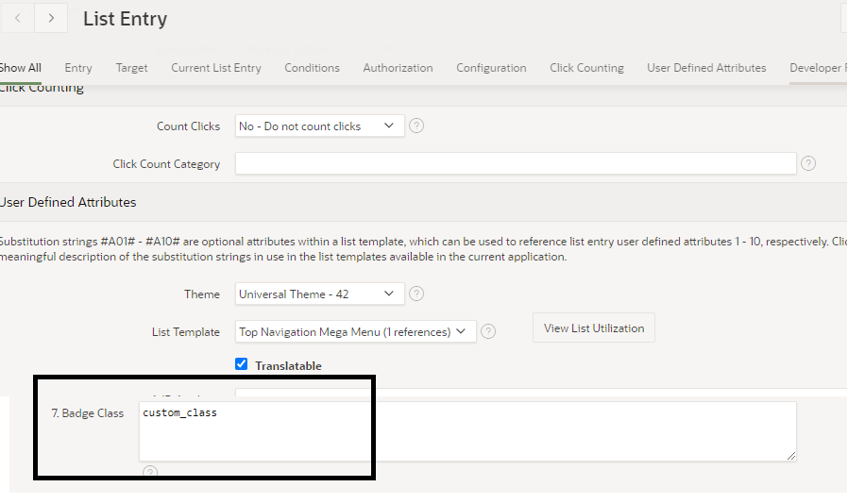Open the Count Clicks dropdown
848x504 pixels.
[319, 126]
